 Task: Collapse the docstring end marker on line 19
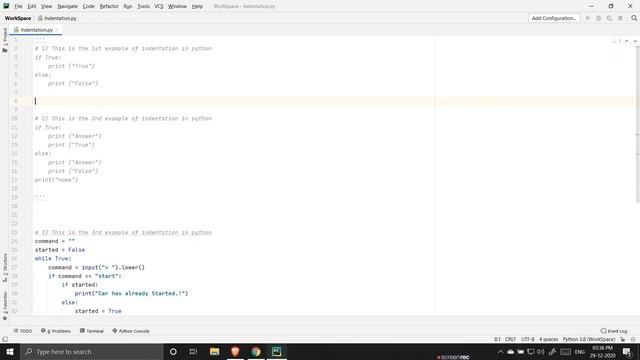33,197
